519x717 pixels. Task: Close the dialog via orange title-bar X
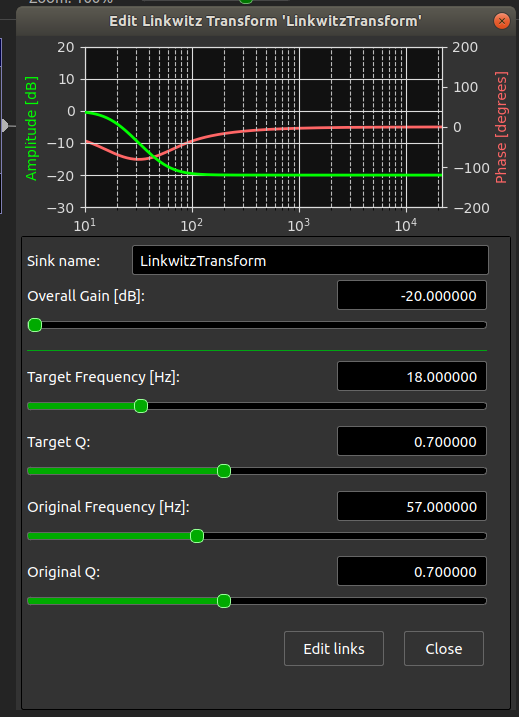(502, 21)
